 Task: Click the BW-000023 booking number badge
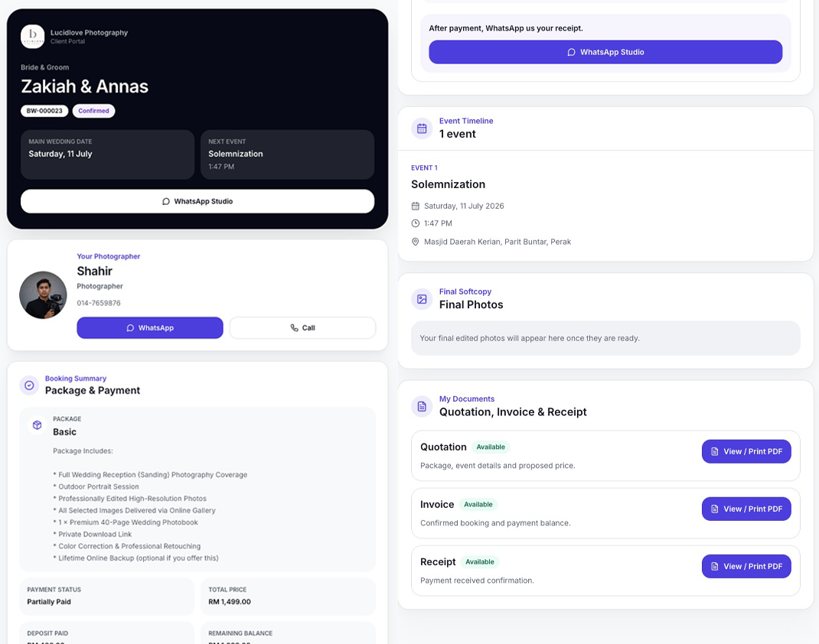point(44,111)
